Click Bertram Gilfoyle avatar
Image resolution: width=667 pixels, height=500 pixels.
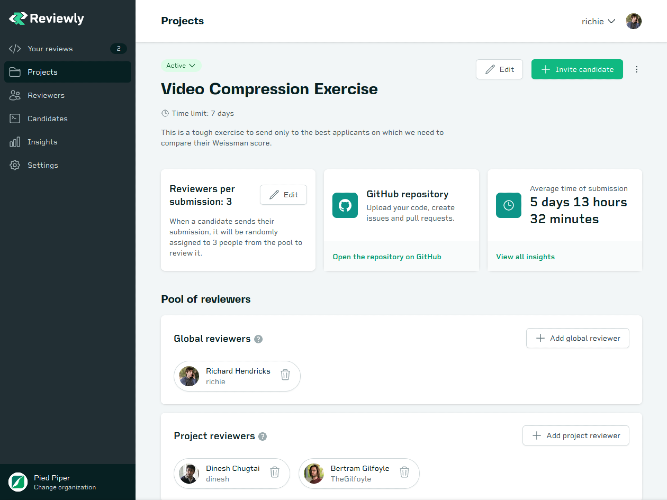point(314,474)
